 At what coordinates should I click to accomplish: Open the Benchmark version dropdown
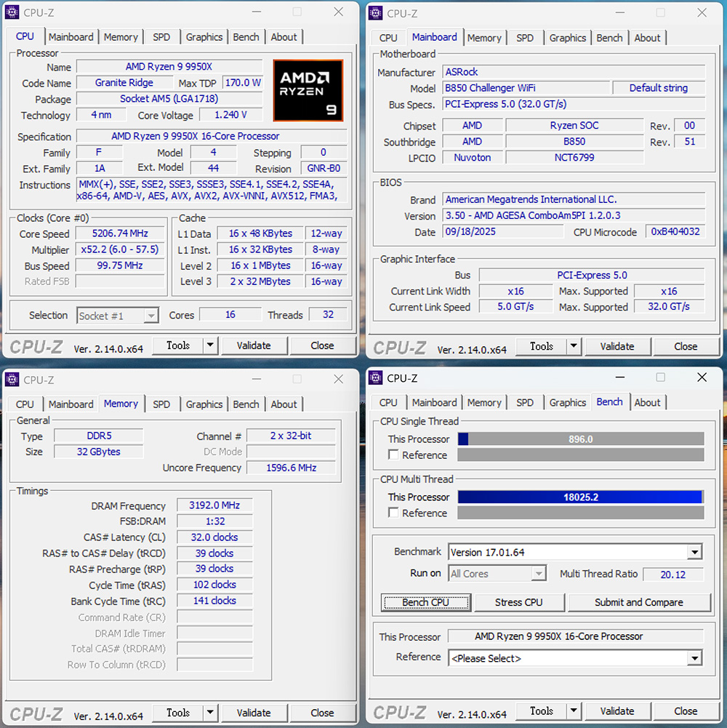[694, 553]
